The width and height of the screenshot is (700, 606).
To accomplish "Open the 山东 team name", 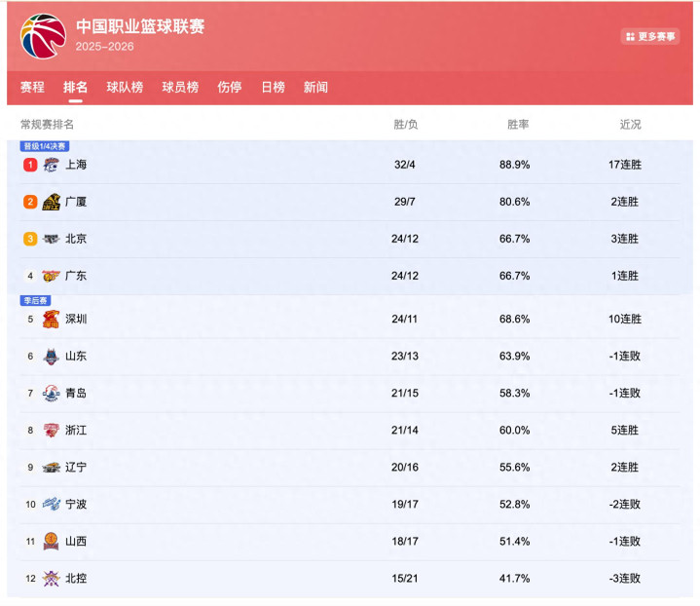I will (76, 357).
